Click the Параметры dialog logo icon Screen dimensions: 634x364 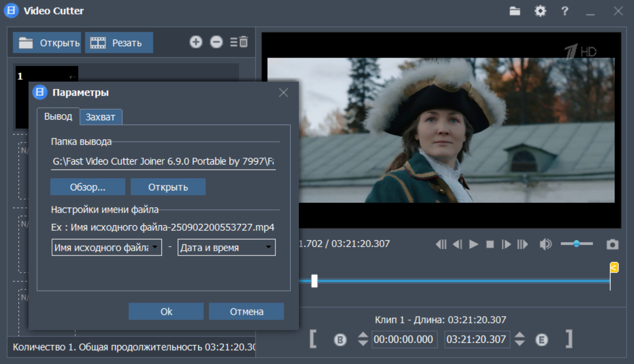(x=40, y=92)
